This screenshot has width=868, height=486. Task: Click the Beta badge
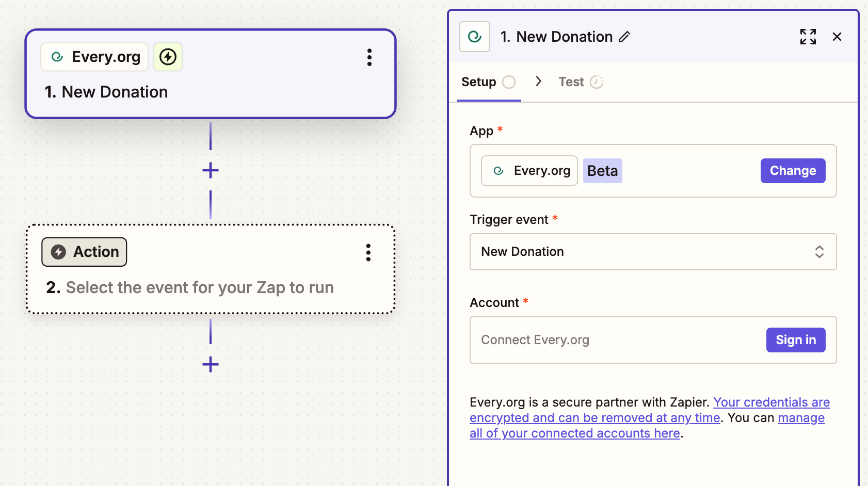coord(603,171)
